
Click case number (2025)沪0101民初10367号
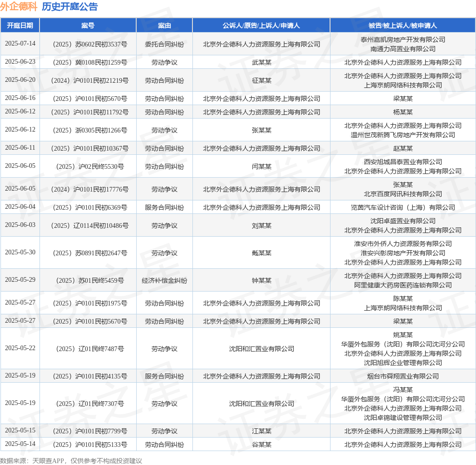90,148
